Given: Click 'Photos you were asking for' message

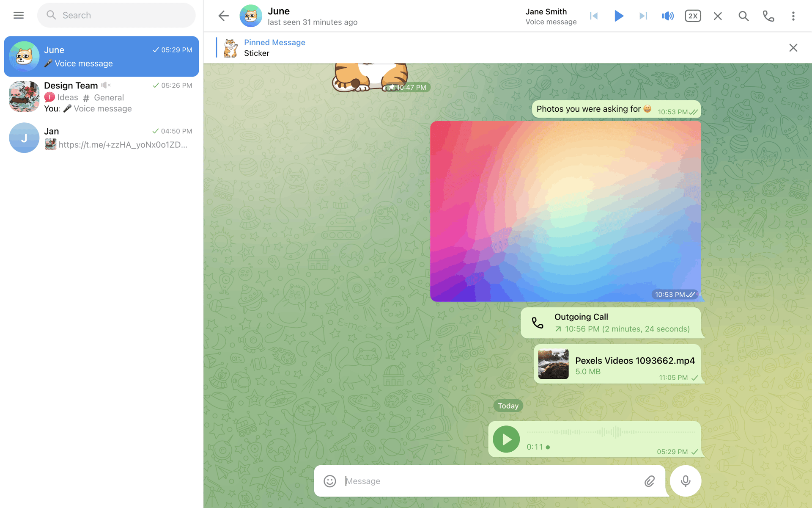Looking at the screenshot, I should [x=616, y=109].
